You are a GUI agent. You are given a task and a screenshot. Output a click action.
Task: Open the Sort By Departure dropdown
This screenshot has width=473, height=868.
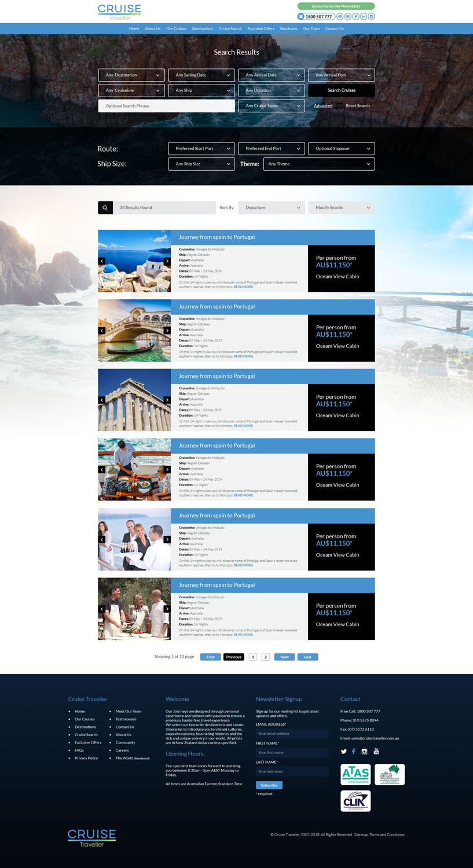pos(272,207)
